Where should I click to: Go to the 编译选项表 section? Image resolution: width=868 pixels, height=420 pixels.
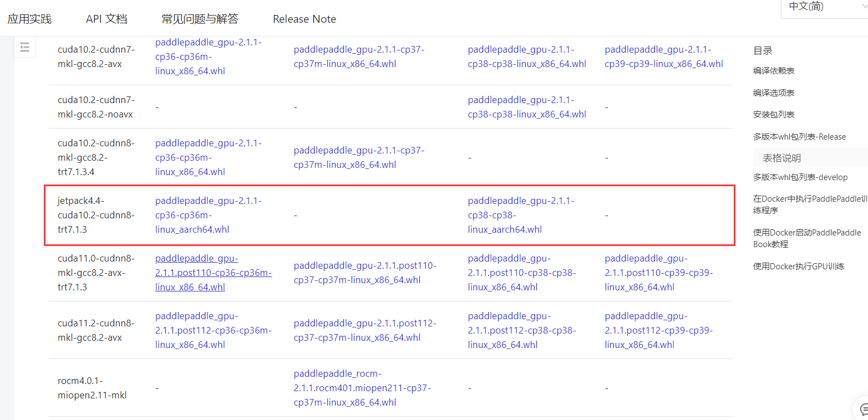click(x=774, y=93)
